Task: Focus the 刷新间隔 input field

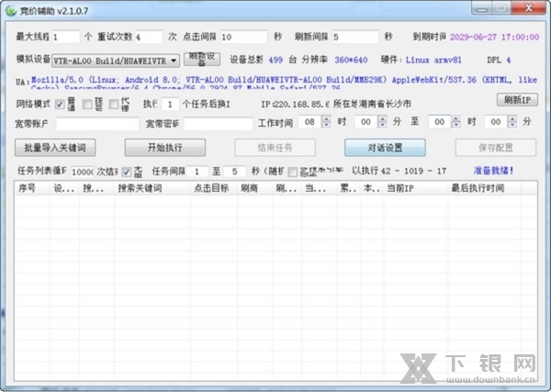Action: point(355,37)
